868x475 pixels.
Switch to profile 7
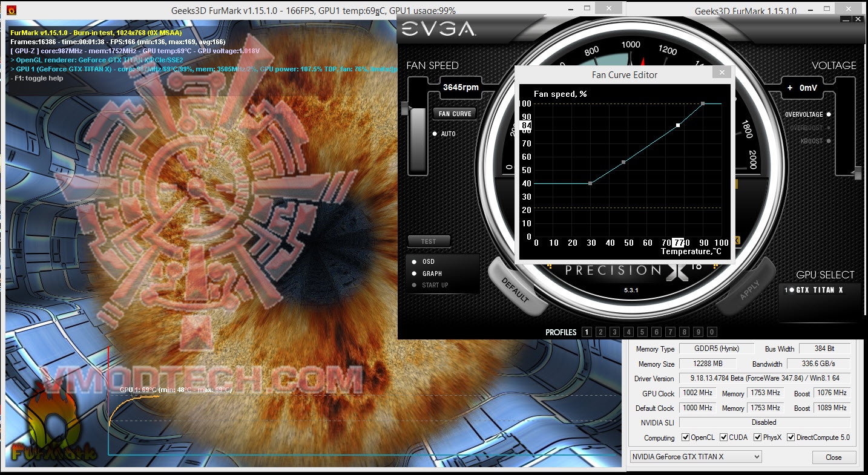pyautogui.click(x=670, y=332)
